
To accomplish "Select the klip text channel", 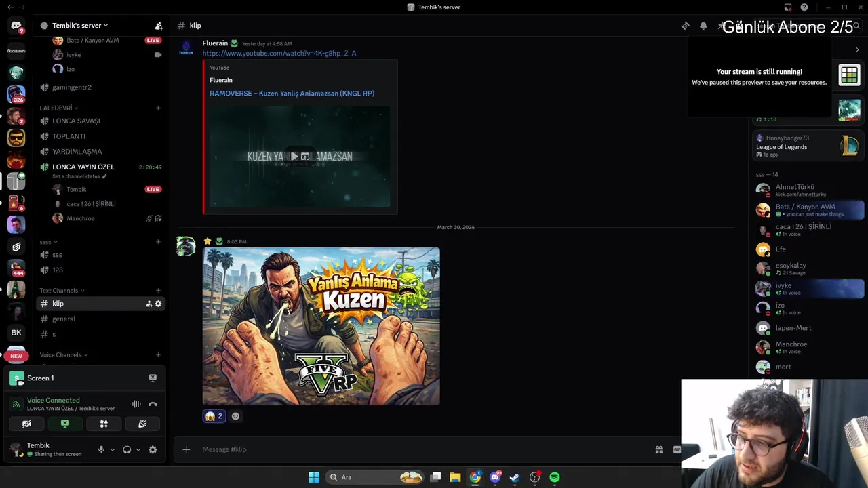I will [x=100, y=304].
